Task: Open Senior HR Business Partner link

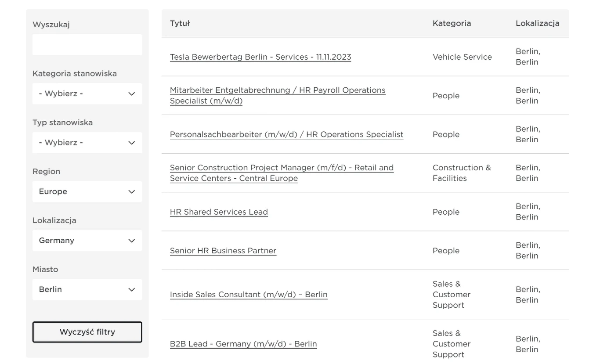Action: pos(223,250)
